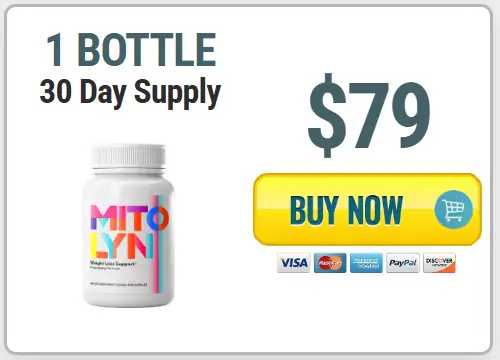The image size is (500, 360).
Task: Open the Mitolyn bottle product image
Action: pyautogui.click(x=128, y=225)
